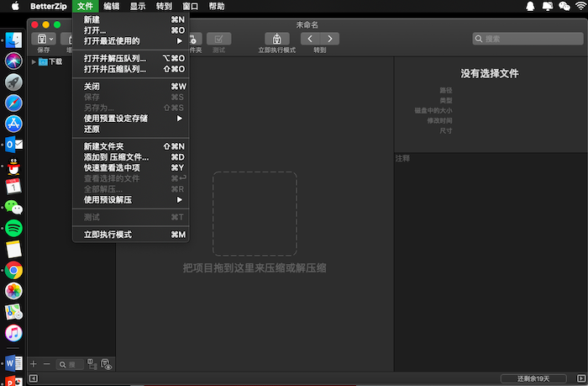Click the minus icon below the sidebar

[46, 364]
